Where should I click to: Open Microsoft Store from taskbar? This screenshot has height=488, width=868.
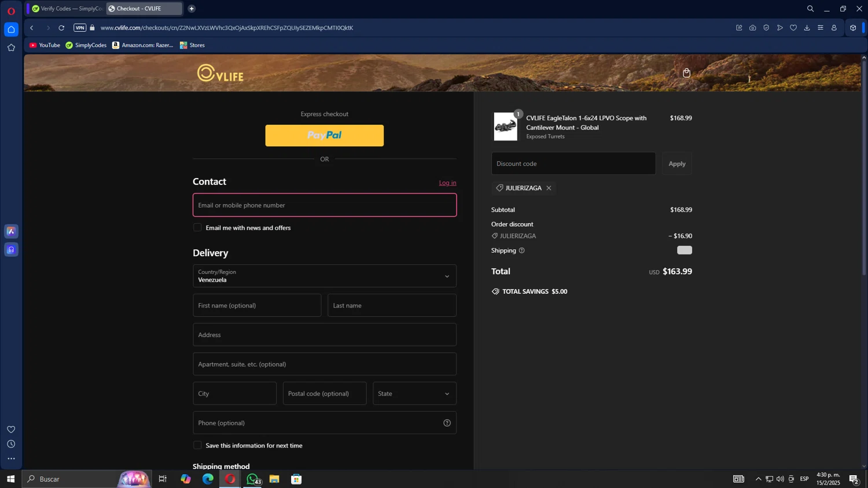(x=296, y=479)
